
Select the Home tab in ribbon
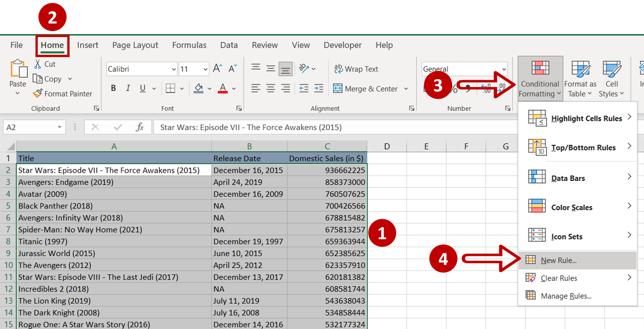coord(52,45)
